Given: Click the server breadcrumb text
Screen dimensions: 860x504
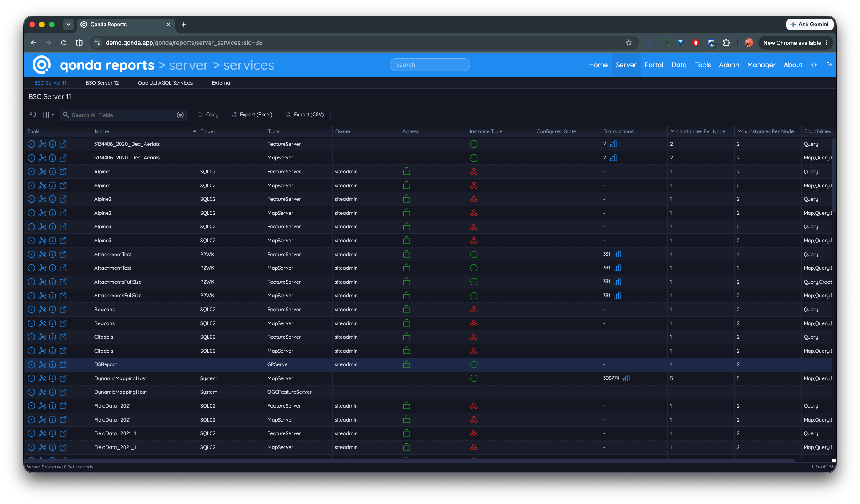Looking at the screenshot, I should 189,65.
